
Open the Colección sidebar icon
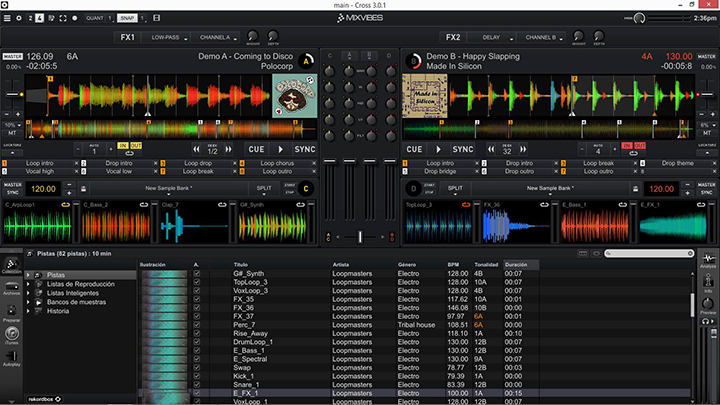click(11, 265)
